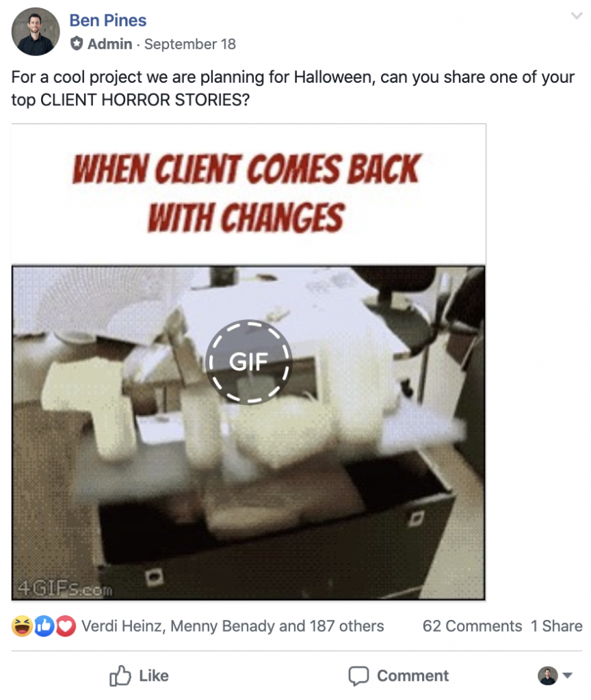Image resolution: width=591 pixels, height=700 pixels.
Task: Click the Like button text
Action: click(x=154, y=676)
